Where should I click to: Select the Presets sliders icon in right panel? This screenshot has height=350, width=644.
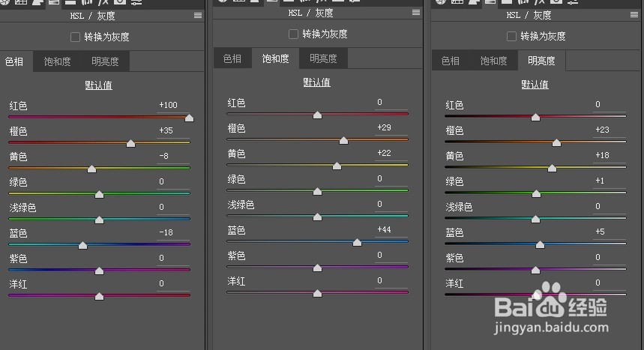tap(573, 1)
